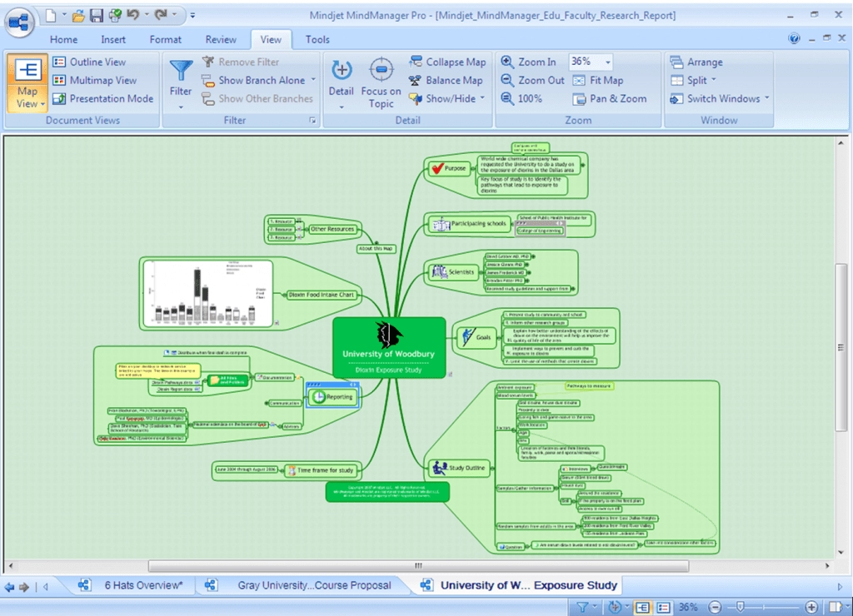Toggle Map View in the status bar
853x616 pixels.
642,608
